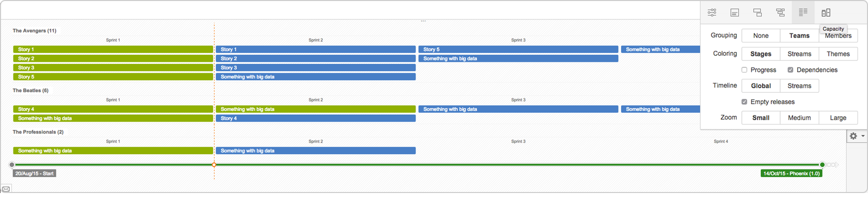Click the gear settings icon
The image size is (868, 197).
coord(854,136)
